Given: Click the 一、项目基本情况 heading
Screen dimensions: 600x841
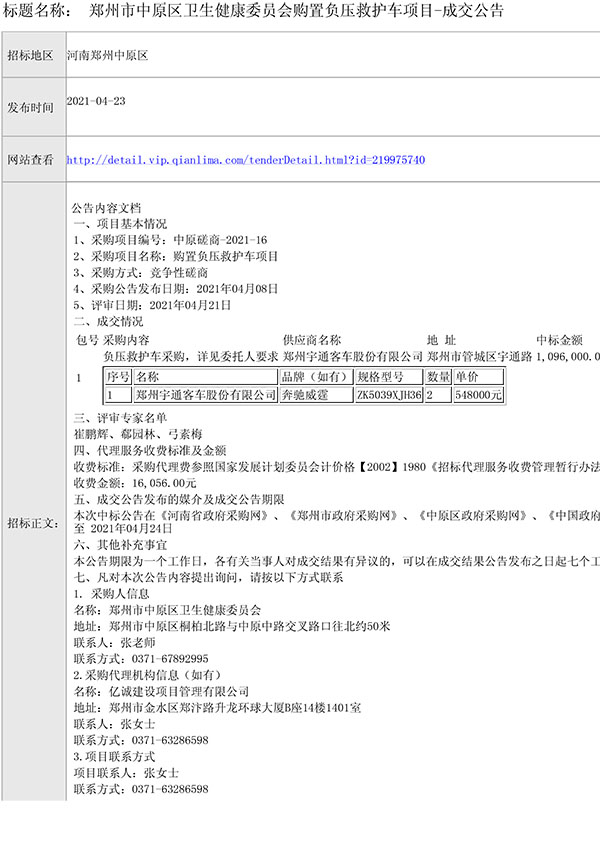Looking at the screenshot, I should click(120, 224).
